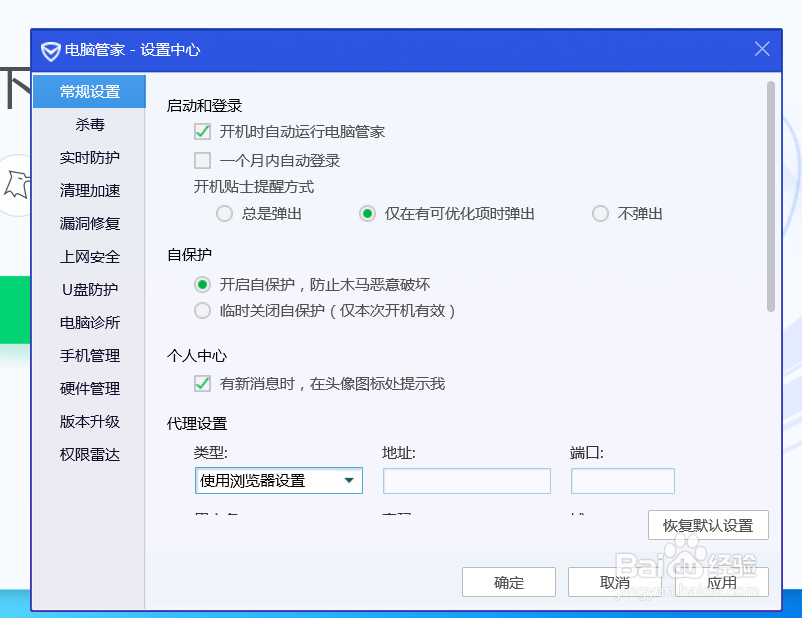
Task: Click the 取消 button
Action: point(615,582)
